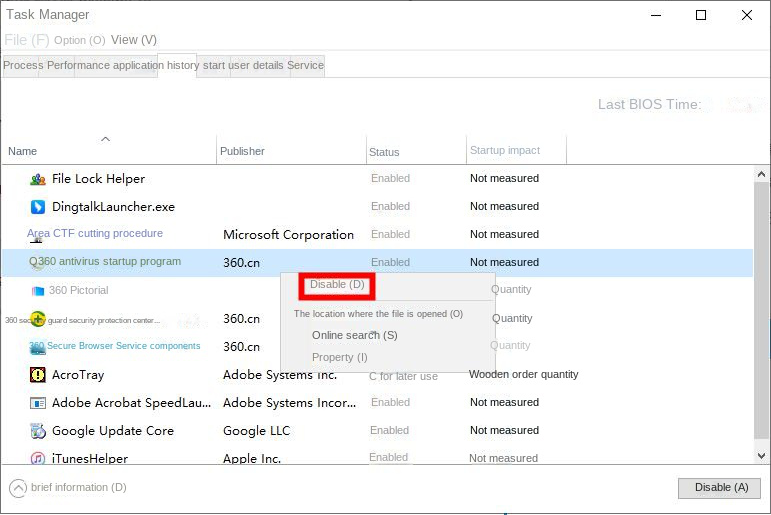The height and width of the screenshot is (515, 771).
Task: Select the DingtalkLauncher.exe icon
Action: click(x=38, y=207)
